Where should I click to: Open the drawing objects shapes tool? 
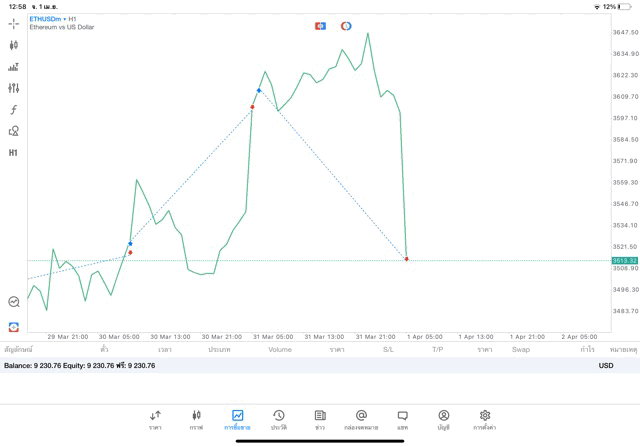[x=14, y=131]
